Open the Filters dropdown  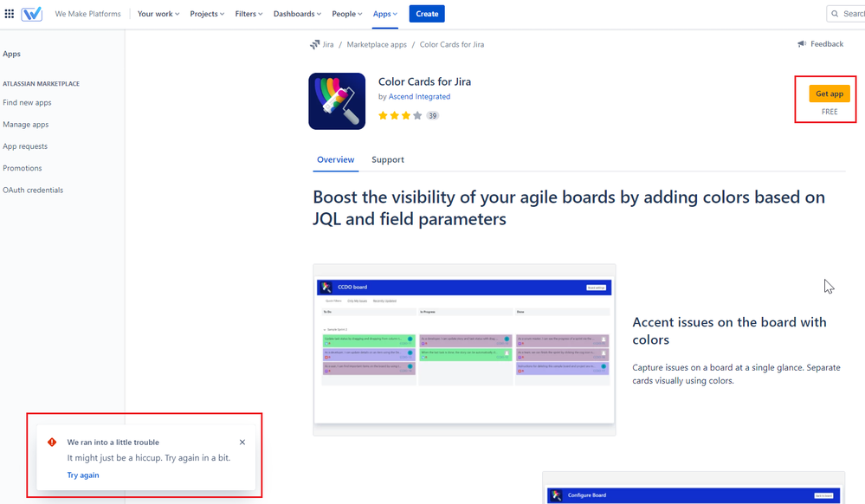point(249,14)
